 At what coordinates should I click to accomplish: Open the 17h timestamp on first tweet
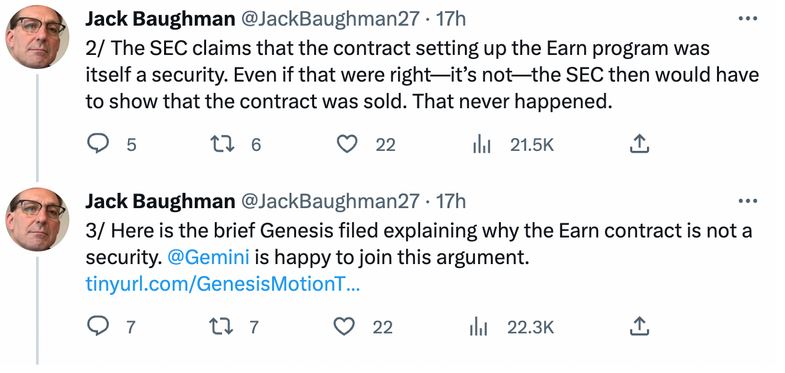pos(450,19)
